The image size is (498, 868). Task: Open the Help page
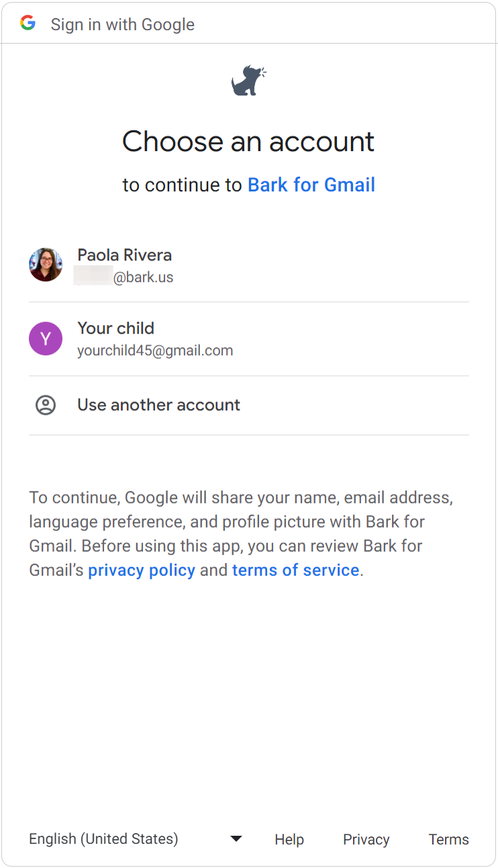(289, 839)
